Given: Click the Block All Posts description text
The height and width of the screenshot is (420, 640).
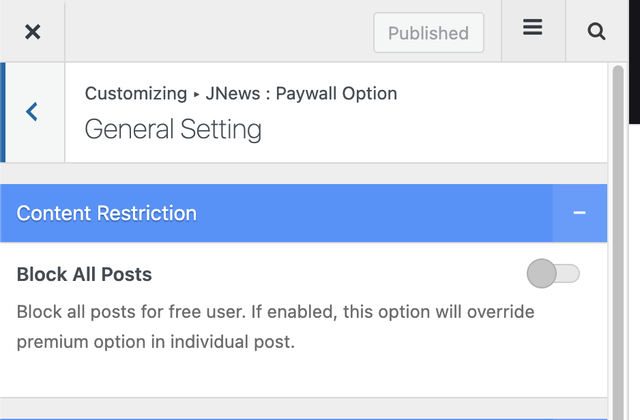Looking at the screenshot, I should coord(276,327).
